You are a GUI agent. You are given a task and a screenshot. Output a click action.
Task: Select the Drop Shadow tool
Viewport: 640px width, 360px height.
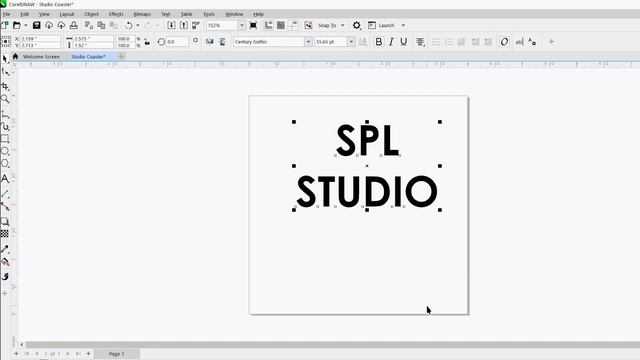click(5, 222)
